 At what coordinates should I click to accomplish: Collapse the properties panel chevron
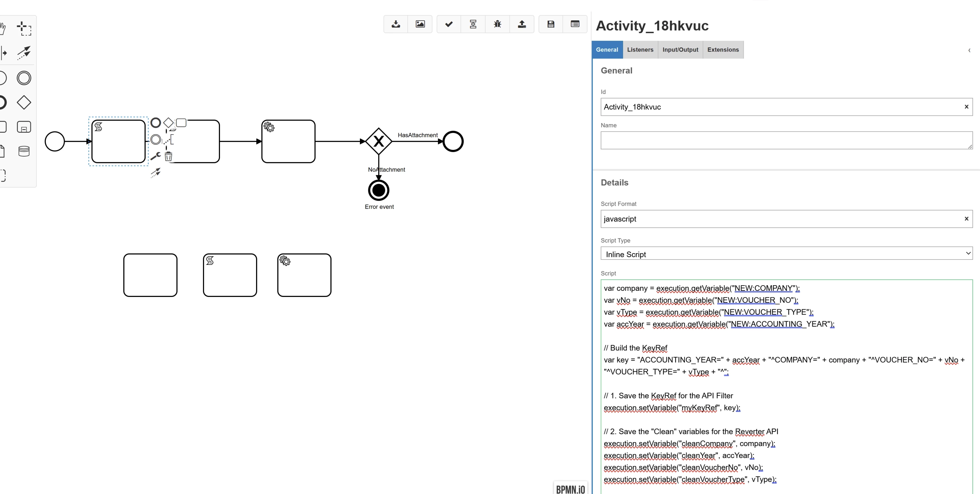(x=969, y=50)
